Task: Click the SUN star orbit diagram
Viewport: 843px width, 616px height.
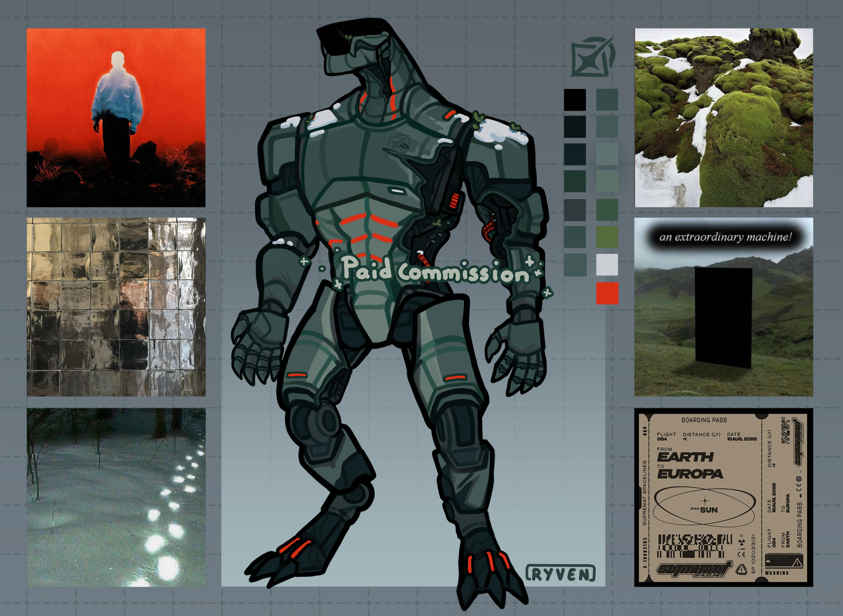Action: pos(705,506)
